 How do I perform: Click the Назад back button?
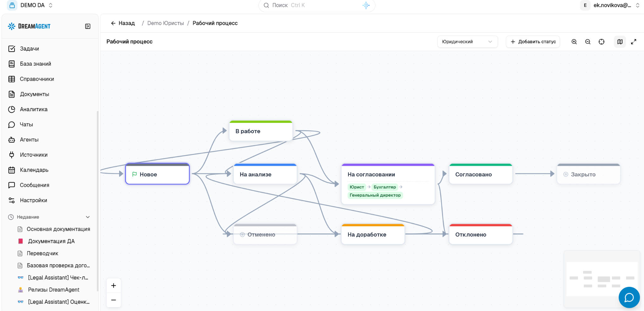pyautogui.click(x=123, y=23)
